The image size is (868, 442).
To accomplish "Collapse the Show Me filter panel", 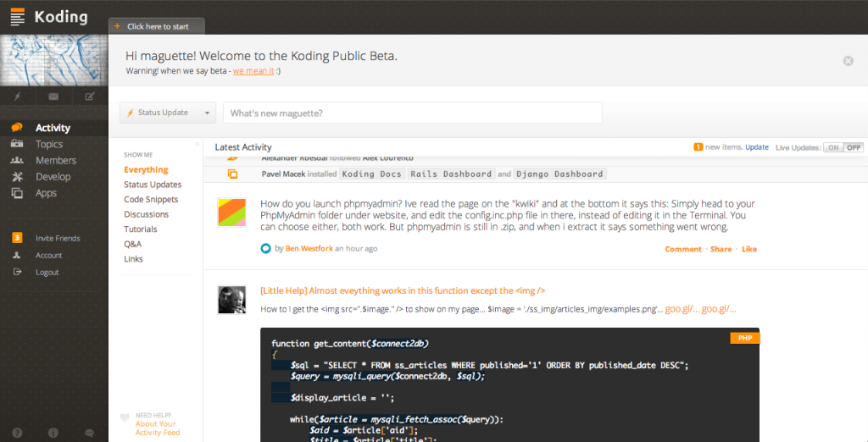I will tap(197, 144).
